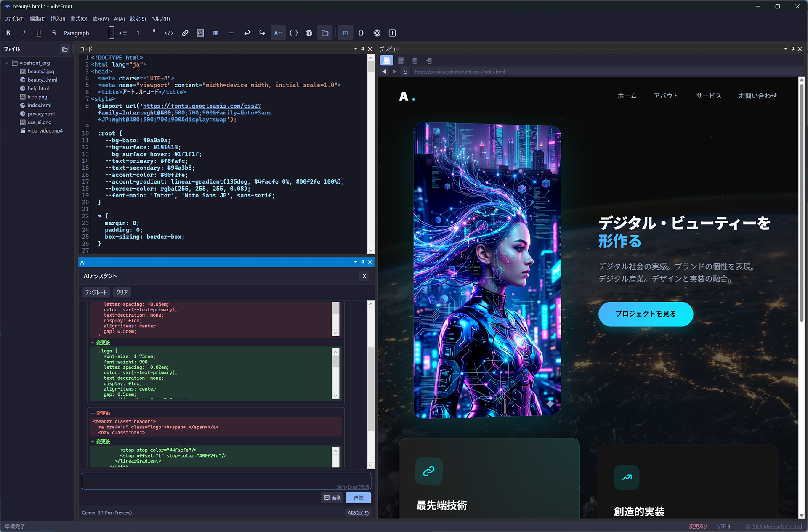Open the image insert tool
This screenshot has height=532, width=808.
tap(200, 33)
